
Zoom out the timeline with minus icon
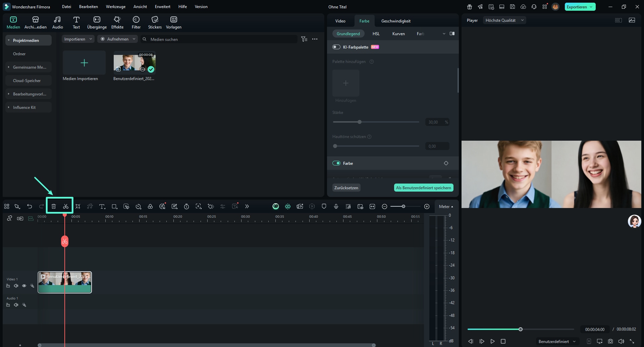tap(385, 206)
